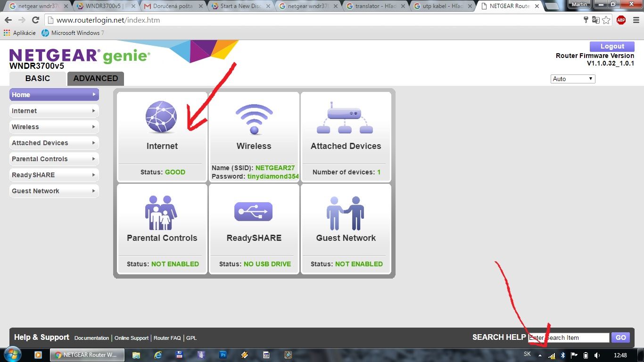Screen dimensions: 644x362
Task: Click the Wireless settings globe icon
Action: pyautogui.click(x=254, y=117)
